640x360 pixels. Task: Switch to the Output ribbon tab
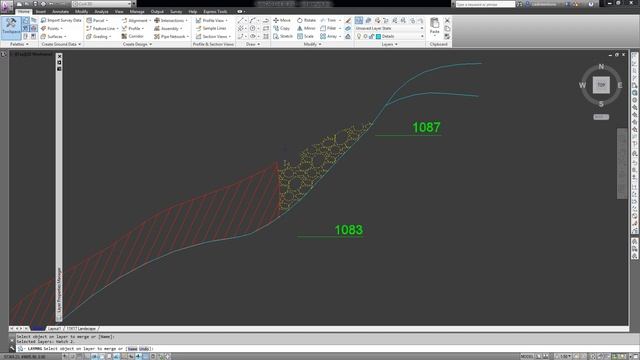click(157, 11)
